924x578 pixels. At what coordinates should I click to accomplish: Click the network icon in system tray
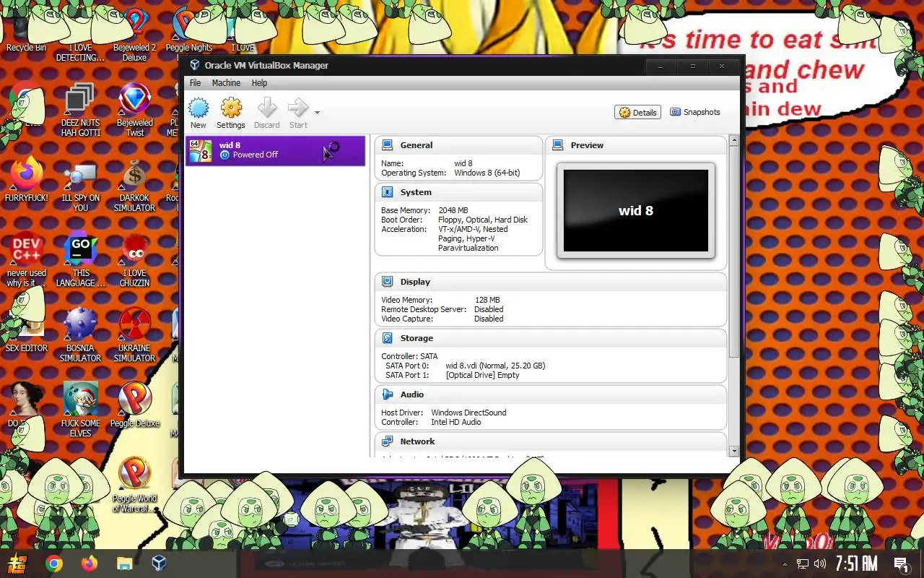coord(802,564)
